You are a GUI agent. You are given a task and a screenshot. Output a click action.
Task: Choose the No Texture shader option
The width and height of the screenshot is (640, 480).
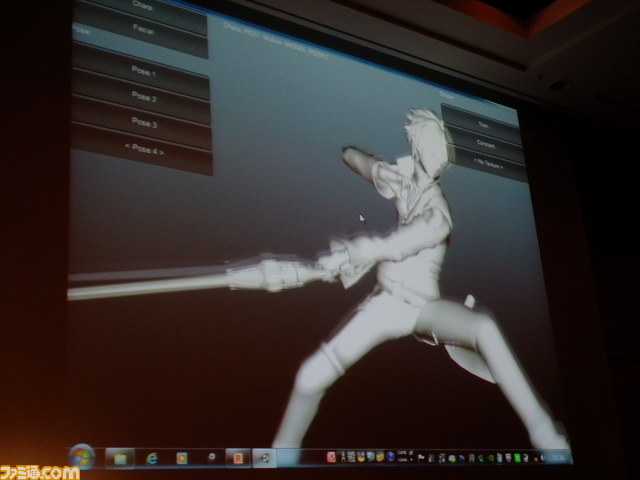[489, 164]
